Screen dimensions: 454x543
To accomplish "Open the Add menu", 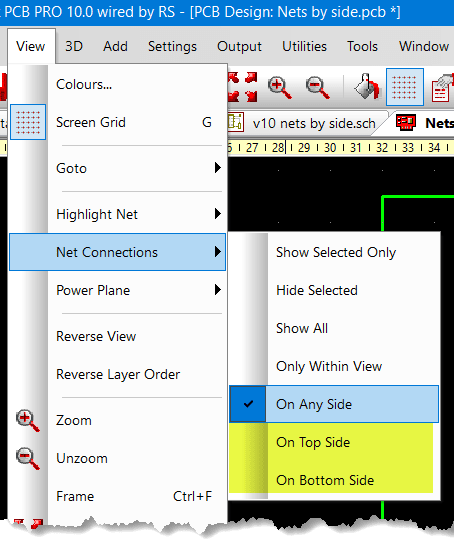I will click(x=115, y=46).
